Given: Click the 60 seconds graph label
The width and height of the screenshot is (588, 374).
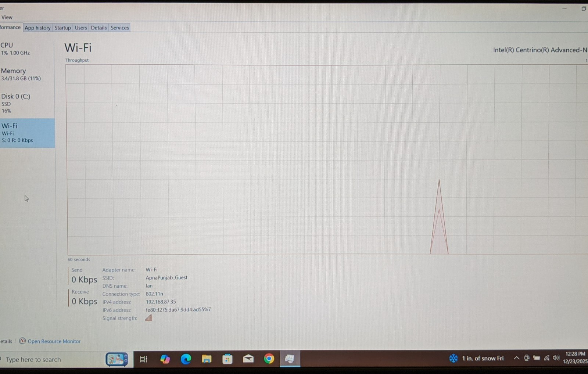Looking at the screenshot, I should coord(79,259).
